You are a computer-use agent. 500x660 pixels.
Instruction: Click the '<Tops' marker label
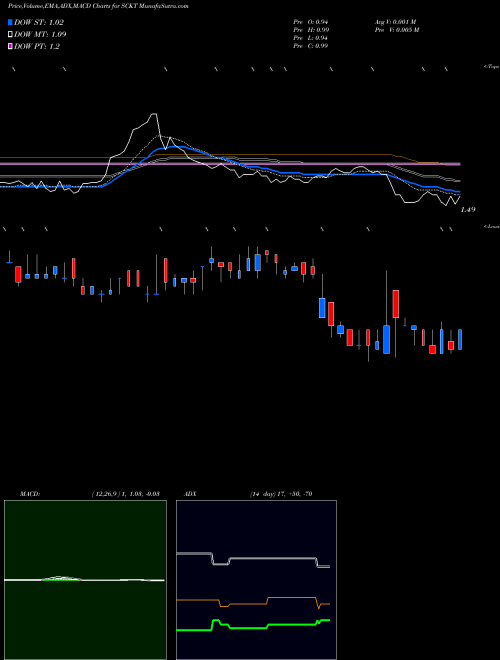point(492,67)
